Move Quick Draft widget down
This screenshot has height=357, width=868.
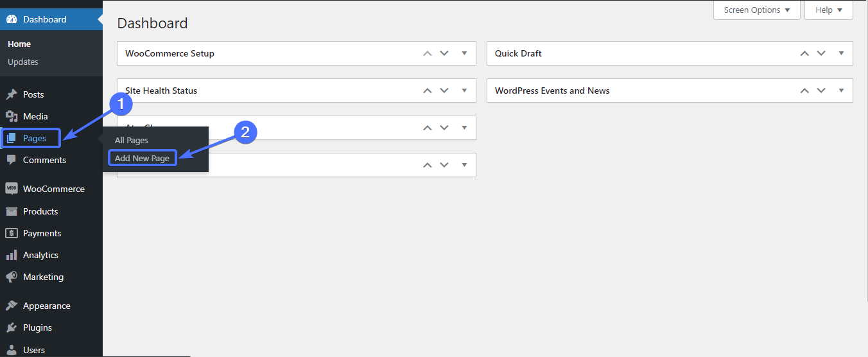[x=821, y=53]
